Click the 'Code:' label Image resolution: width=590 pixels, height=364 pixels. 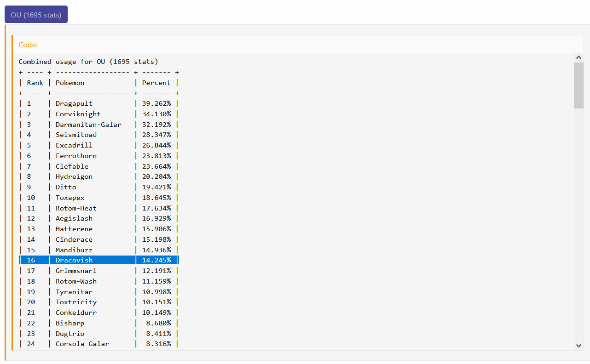point(28,45)
